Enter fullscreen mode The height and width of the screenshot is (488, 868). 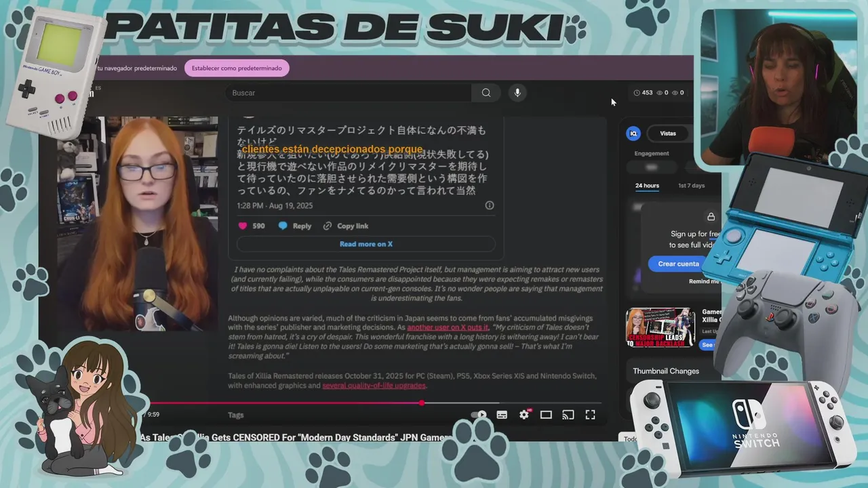click(591, 415)
